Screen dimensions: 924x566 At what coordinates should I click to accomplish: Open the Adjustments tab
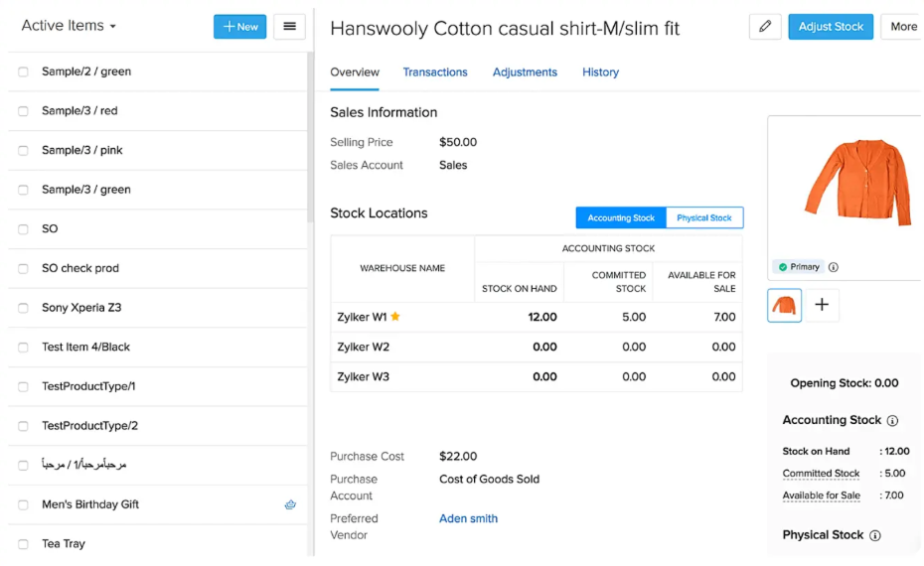525,72
